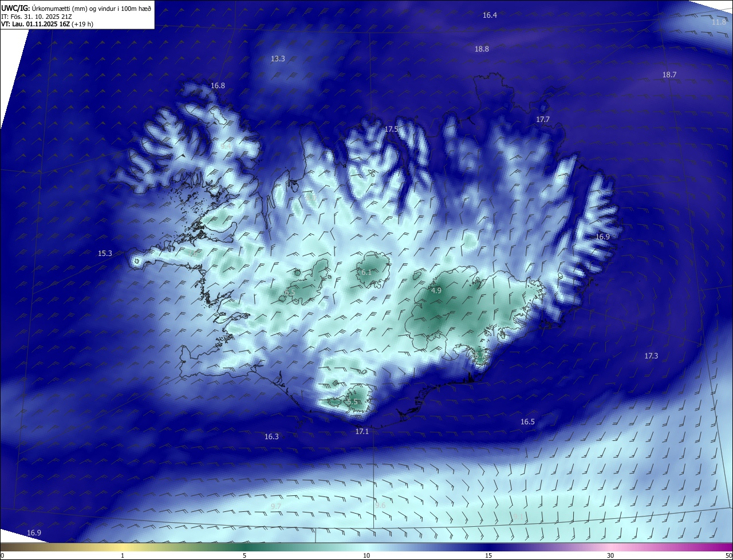Click the 16.9 label on the east coast
This screenshot has width=733, height=560.
click(x=602, y=237)
